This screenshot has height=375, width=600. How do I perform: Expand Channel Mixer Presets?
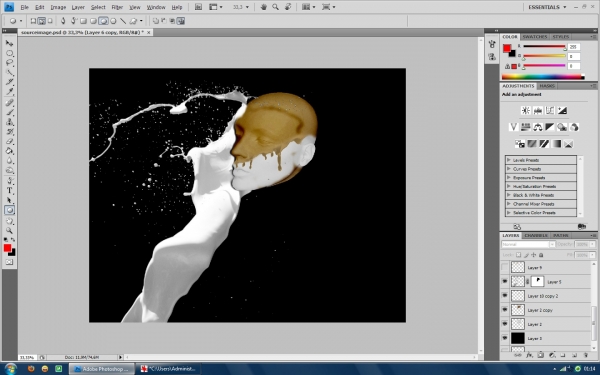coord(509,204)
